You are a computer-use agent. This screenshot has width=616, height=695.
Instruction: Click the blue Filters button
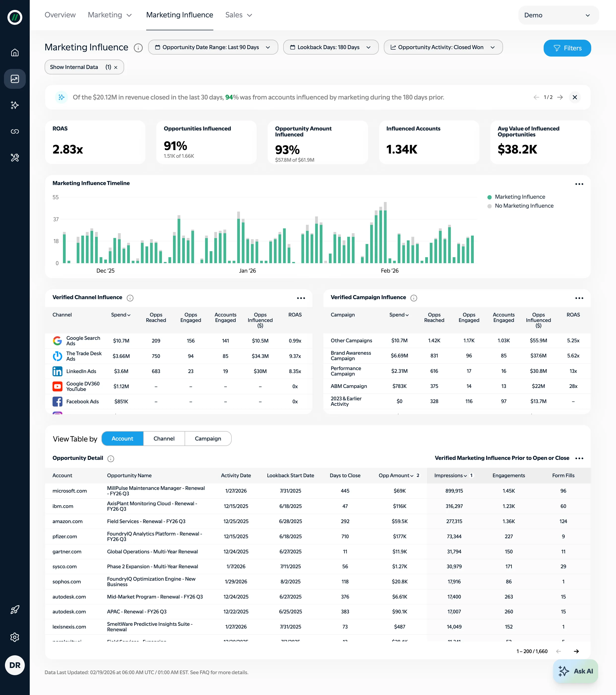pyautogui.click(x=567, y=48)
